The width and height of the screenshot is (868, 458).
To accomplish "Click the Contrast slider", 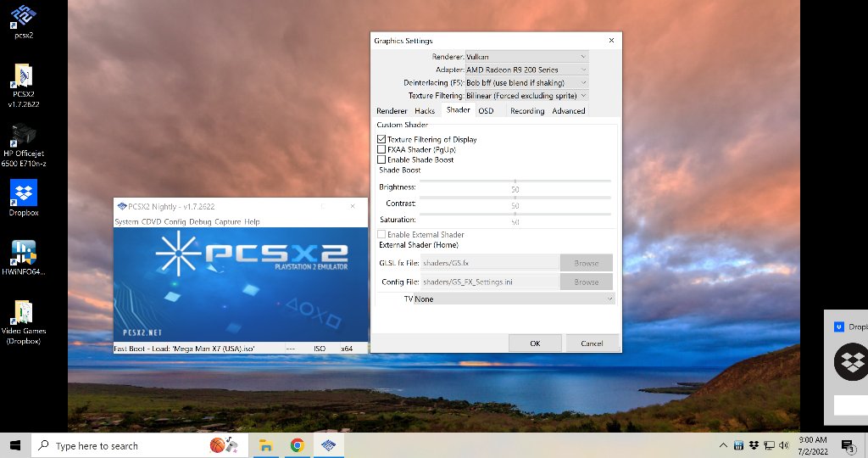I will click(515, 198).
